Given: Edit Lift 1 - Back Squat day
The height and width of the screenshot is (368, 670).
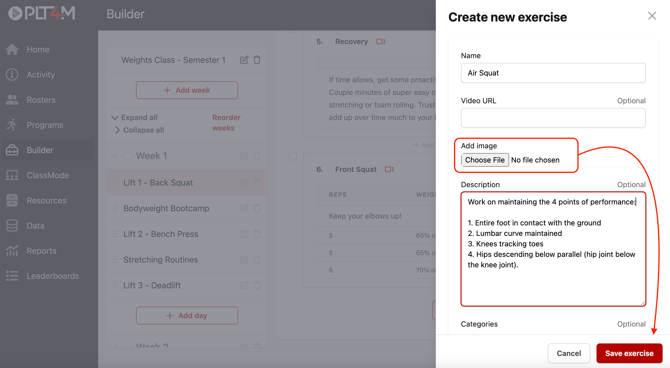Looking at the screenshot, I should [244, 183].
